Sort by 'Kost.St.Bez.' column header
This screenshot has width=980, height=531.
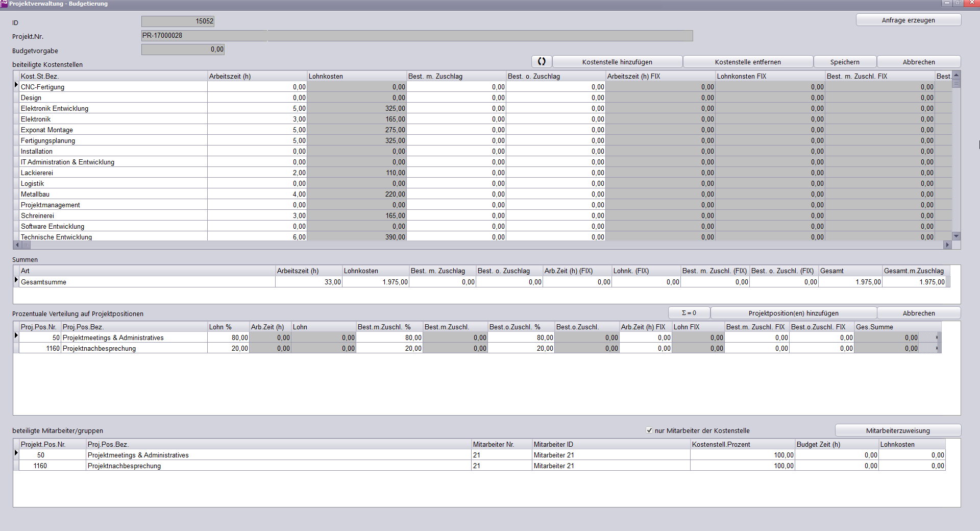(113, 76)
